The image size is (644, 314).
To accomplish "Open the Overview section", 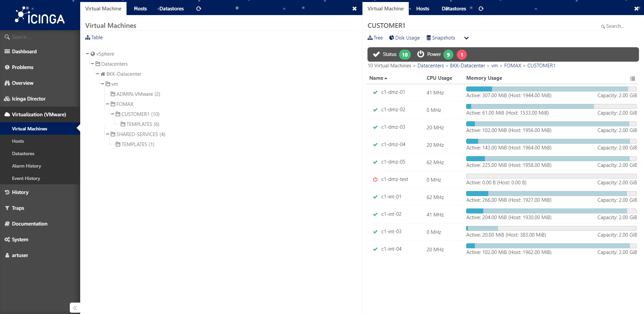I will [x=22, y=83].
